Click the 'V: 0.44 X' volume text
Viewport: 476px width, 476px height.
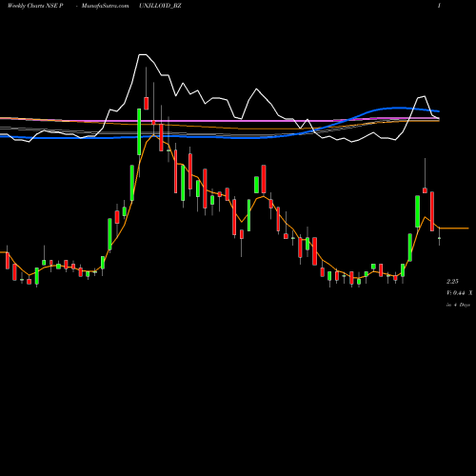pos(460,293)
